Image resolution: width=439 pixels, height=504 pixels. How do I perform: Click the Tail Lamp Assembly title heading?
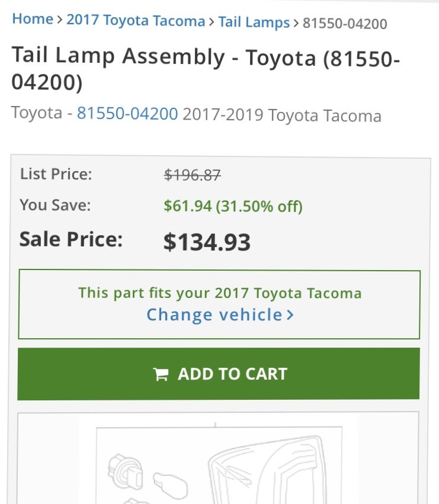tap(206, 69)
